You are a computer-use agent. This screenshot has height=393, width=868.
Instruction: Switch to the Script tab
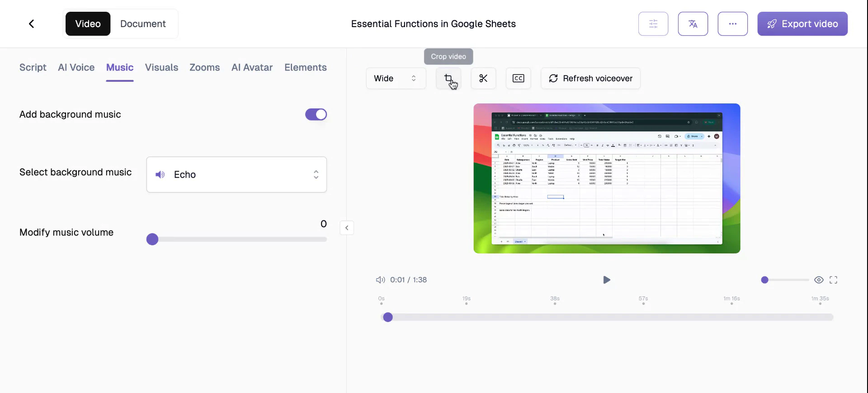[x=33, y=68]
